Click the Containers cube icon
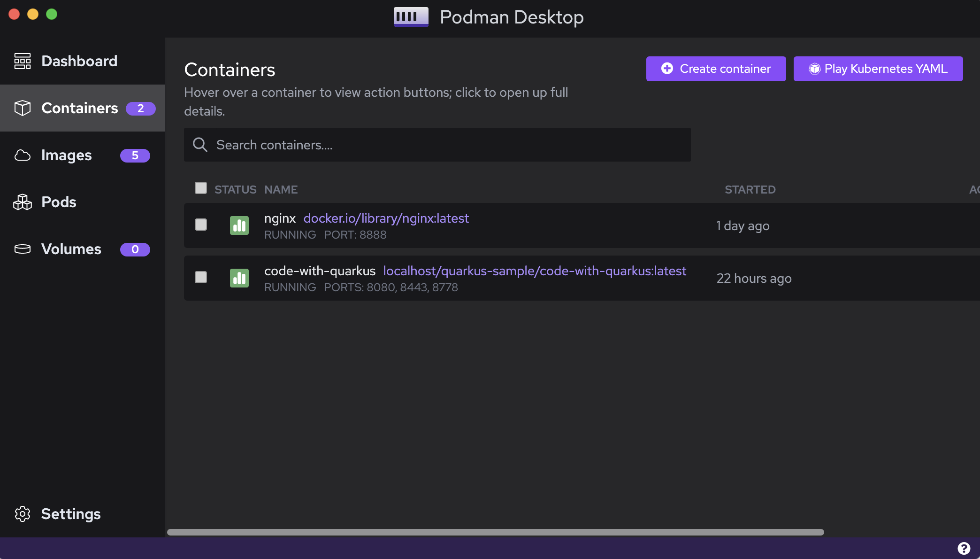980x559 pixels. point(22,108)
